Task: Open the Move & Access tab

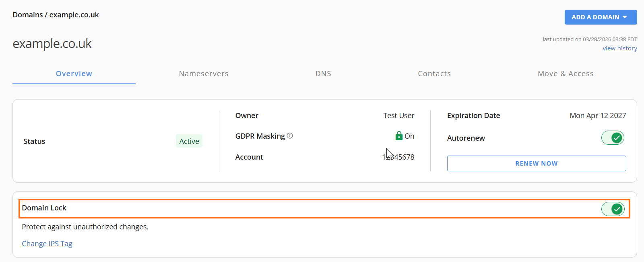Action: click(566, 74)
